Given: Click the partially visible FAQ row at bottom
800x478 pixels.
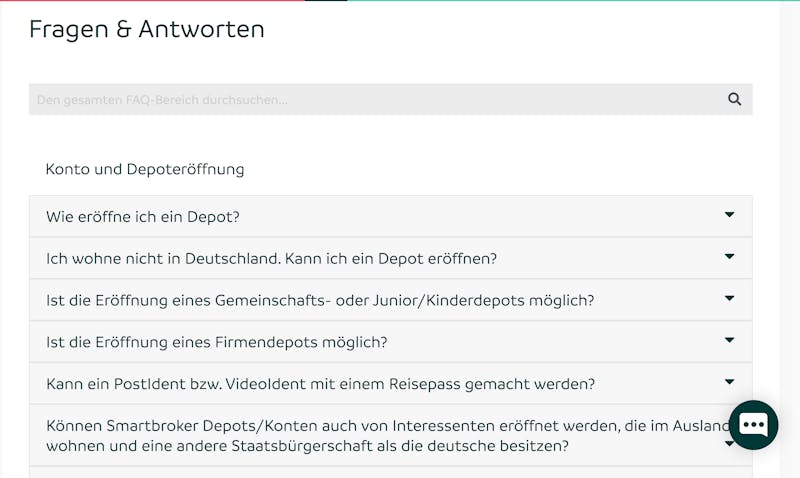Looking at the screenshot, I should coord(390,472).
